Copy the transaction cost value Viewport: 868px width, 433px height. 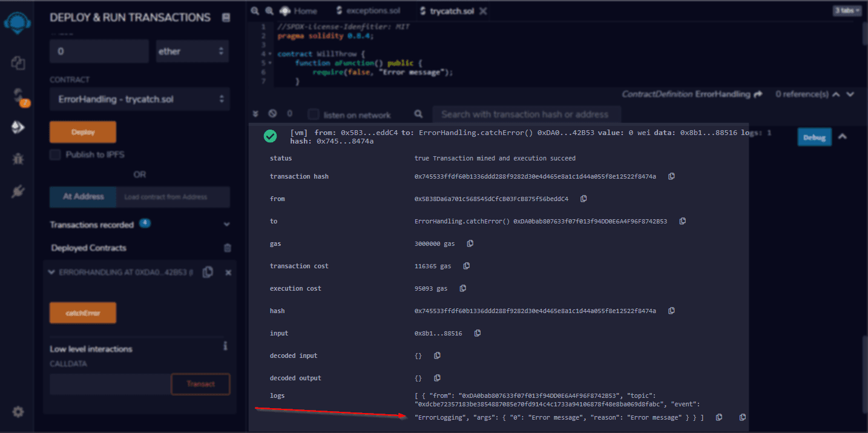(466, 266)
